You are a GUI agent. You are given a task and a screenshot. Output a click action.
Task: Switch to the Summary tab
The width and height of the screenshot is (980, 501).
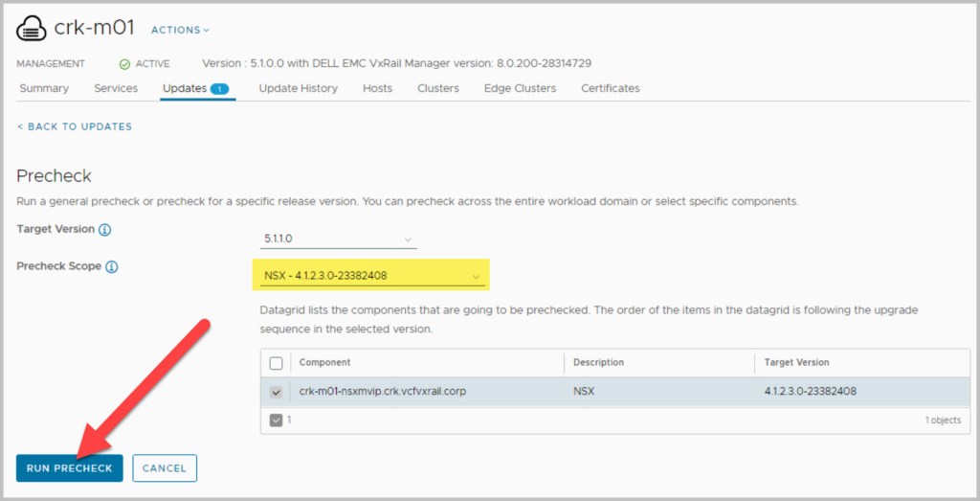44,88
